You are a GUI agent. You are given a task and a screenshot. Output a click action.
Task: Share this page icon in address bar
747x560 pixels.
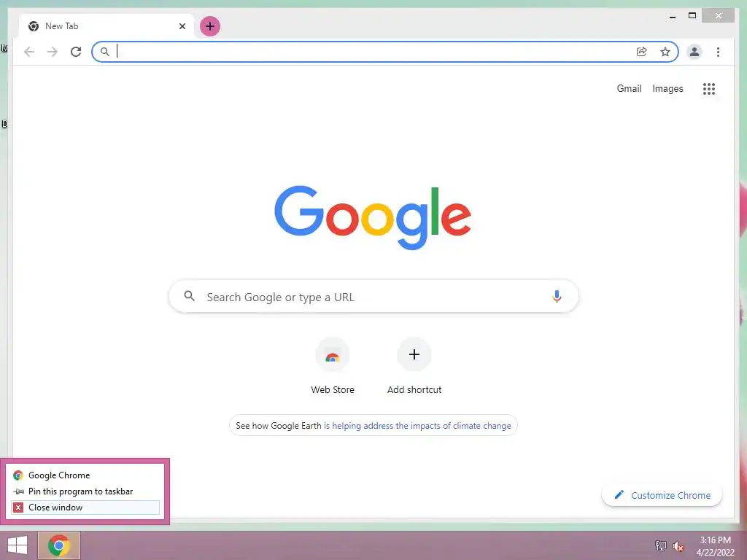642,52
